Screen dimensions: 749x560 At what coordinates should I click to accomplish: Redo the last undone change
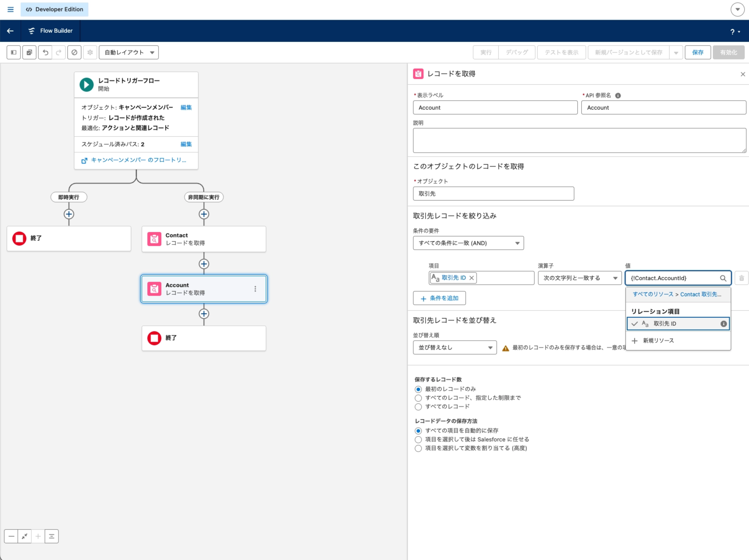tap(59, 52)
